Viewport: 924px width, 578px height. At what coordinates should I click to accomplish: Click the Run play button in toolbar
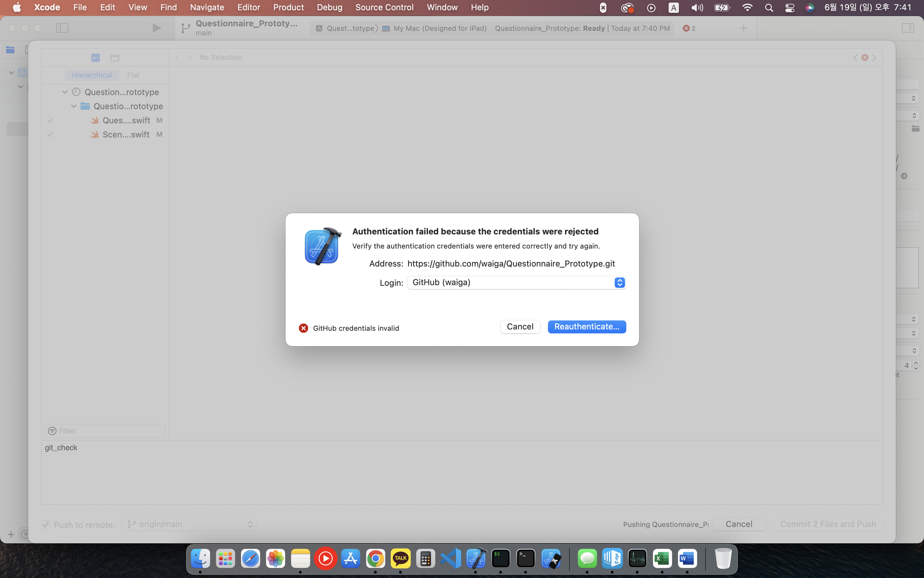(x=156, y=28)
